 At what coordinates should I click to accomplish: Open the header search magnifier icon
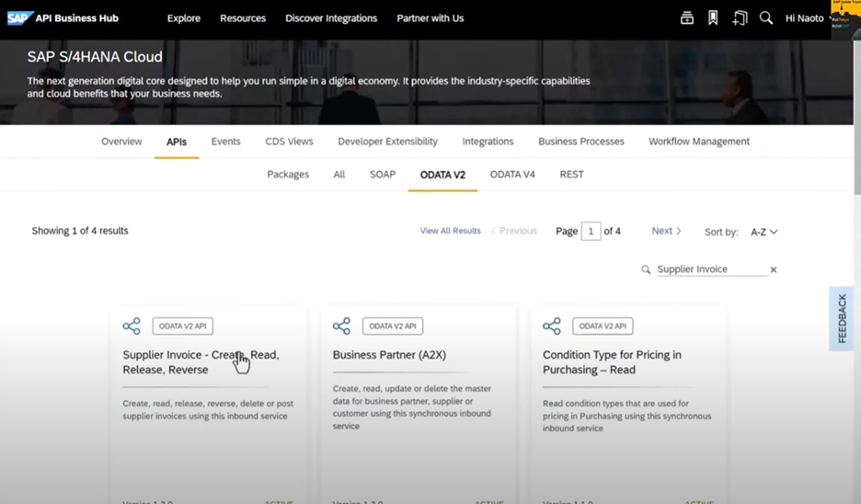[766, 18]
